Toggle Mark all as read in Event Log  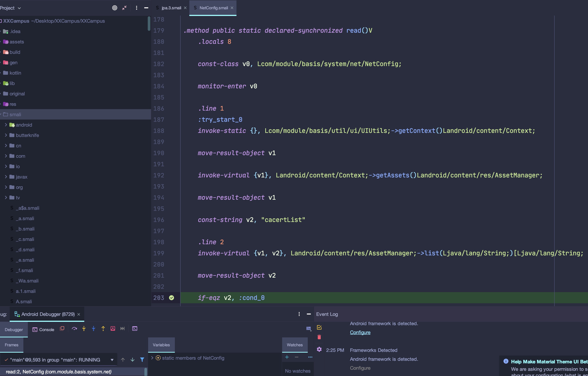(319, 327)
